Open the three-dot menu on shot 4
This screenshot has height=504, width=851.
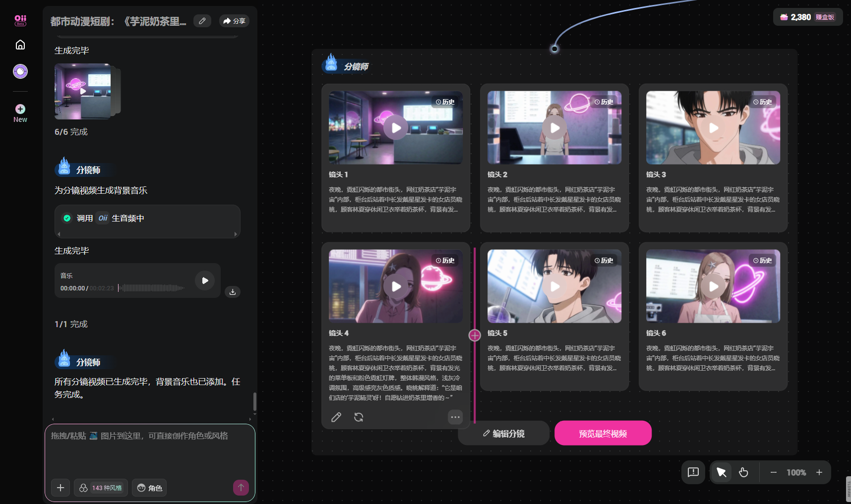coord(455,417)
